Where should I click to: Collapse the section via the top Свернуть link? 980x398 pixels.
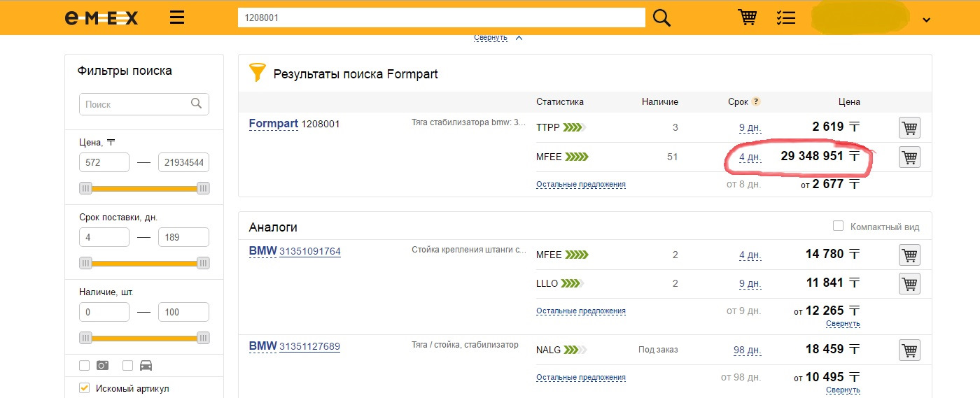[490, 37]
